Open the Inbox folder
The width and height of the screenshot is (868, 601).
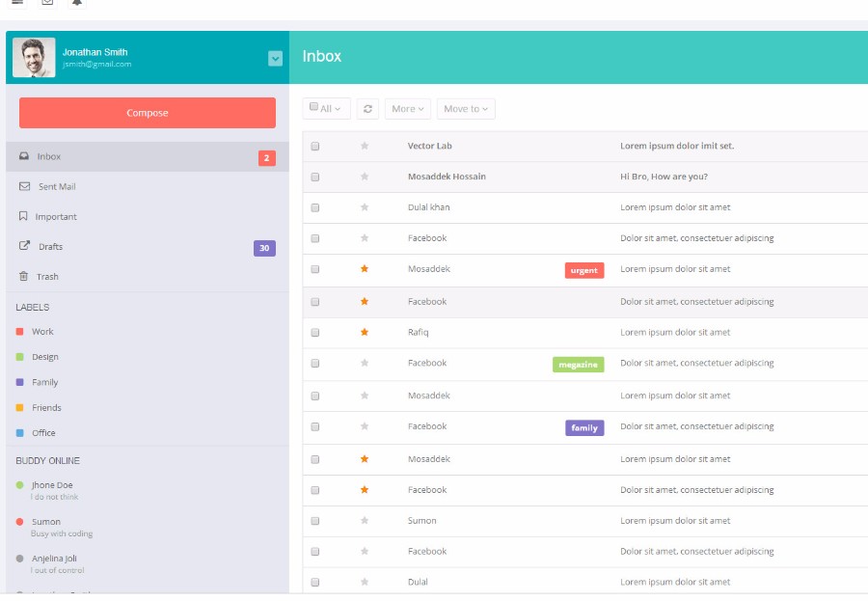(x=148, y=156)
